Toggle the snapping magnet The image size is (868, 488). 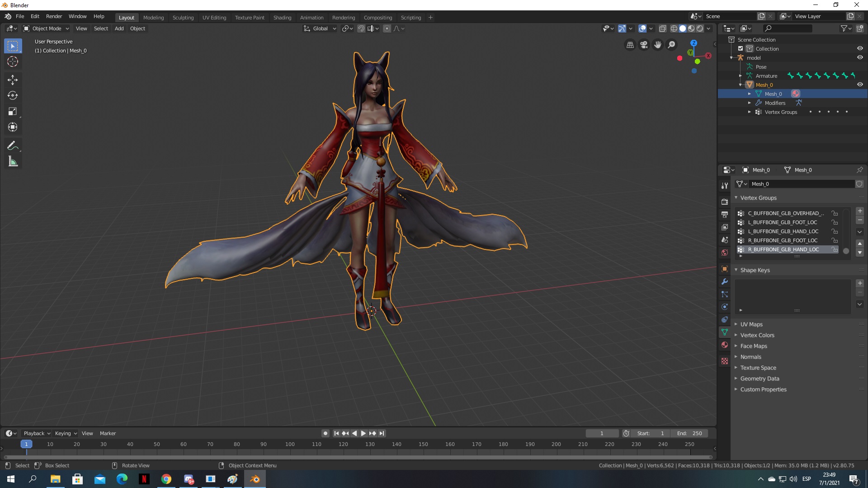pos(361,28)
